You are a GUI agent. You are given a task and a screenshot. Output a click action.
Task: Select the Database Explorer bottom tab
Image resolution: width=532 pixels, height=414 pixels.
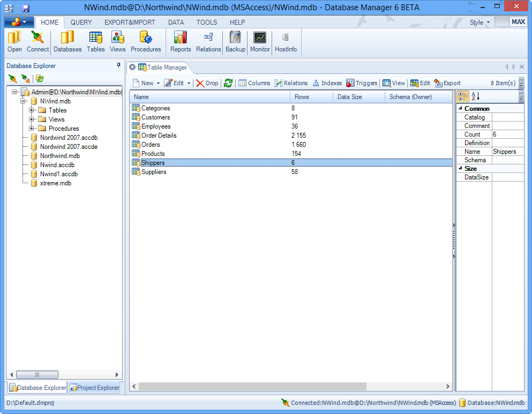click(x=38, y=388)
